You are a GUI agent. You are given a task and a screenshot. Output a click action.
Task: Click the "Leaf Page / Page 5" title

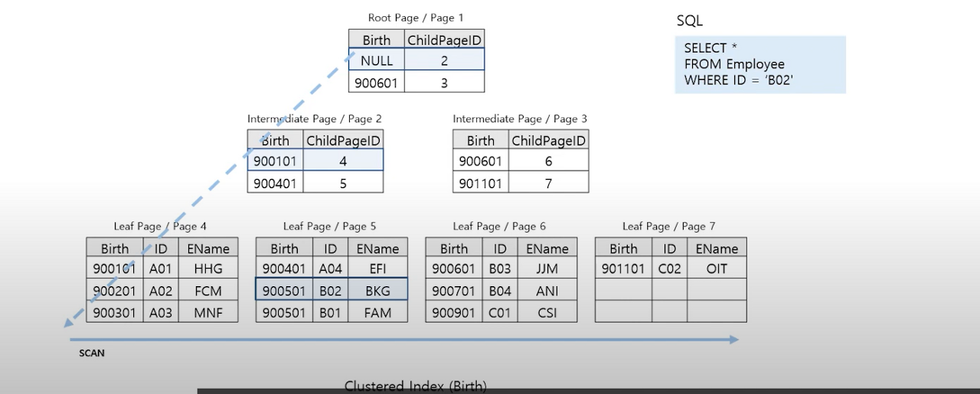pyautogui.click(x=329, y=226)
